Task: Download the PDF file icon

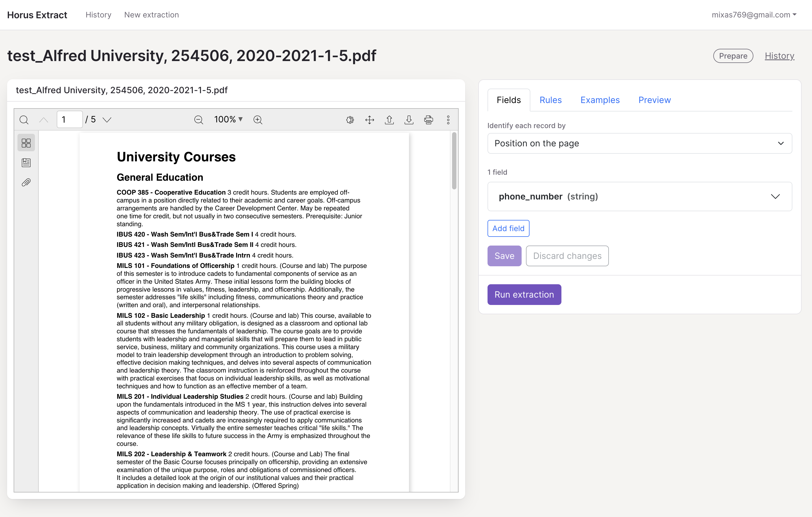Action: [409, 120]
